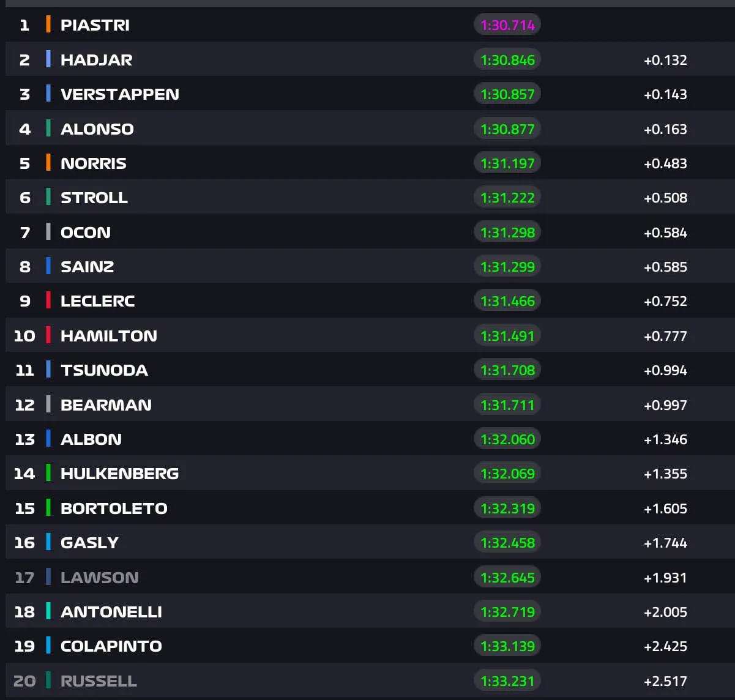Click Piastri's purple 1:30.714 lap time
Image resolution: width=735 pixels, height=700 pixels.
507,25
